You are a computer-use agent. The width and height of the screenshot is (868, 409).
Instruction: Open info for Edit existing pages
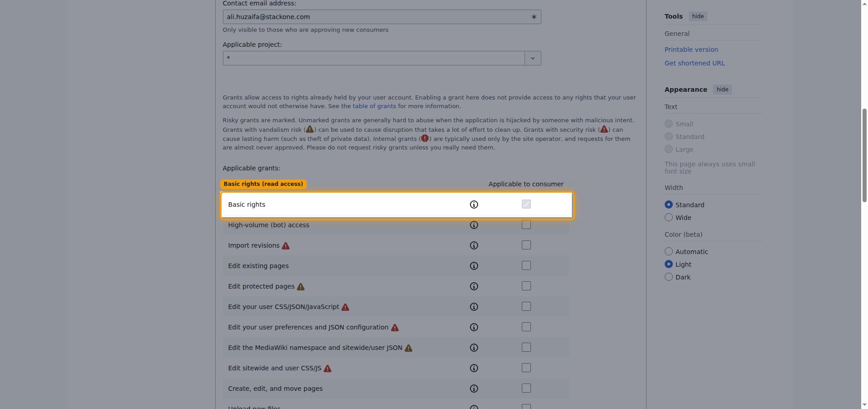click(474, 266)
